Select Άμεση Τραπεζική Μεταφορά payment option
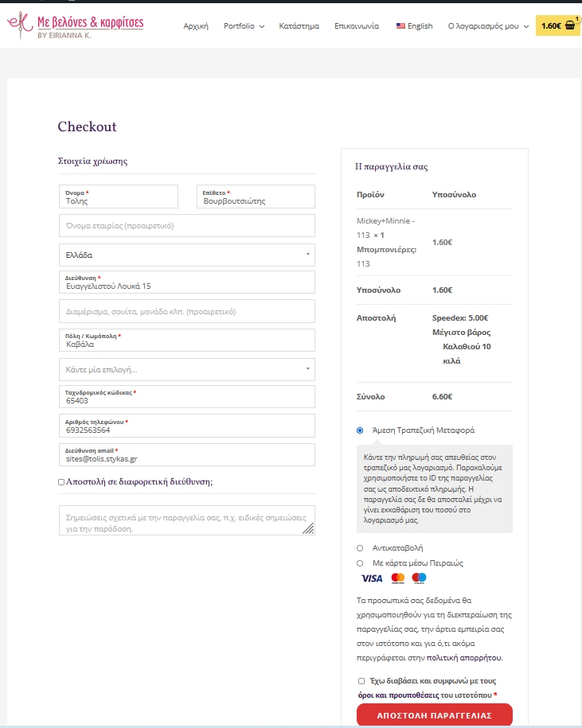Screen dimensions: 582x728 click(360, 430)
